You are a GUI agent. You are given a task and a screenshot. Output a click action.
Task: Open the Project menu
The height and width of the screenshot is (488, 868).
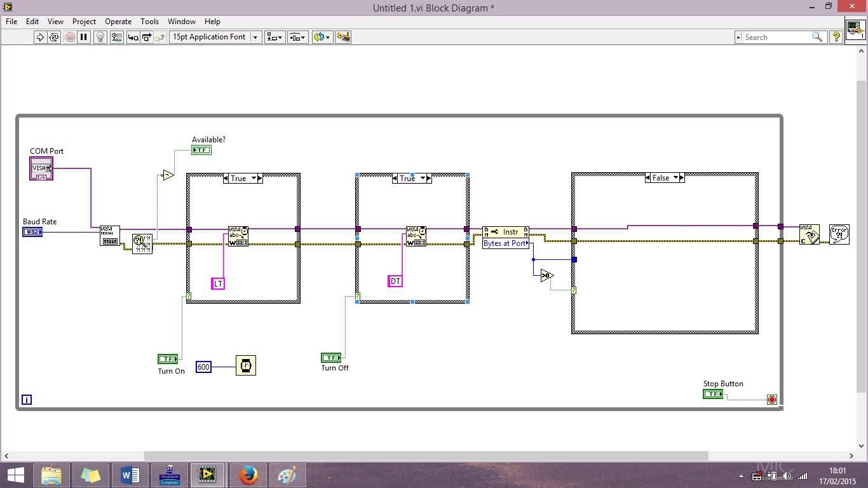[84, 21]
